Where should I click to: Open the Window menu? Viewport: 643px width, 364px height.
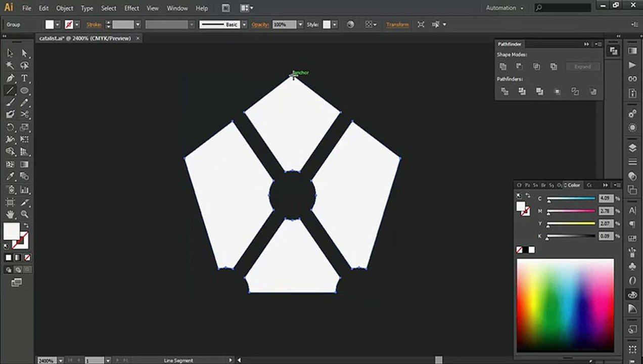(x=177, y=8)
